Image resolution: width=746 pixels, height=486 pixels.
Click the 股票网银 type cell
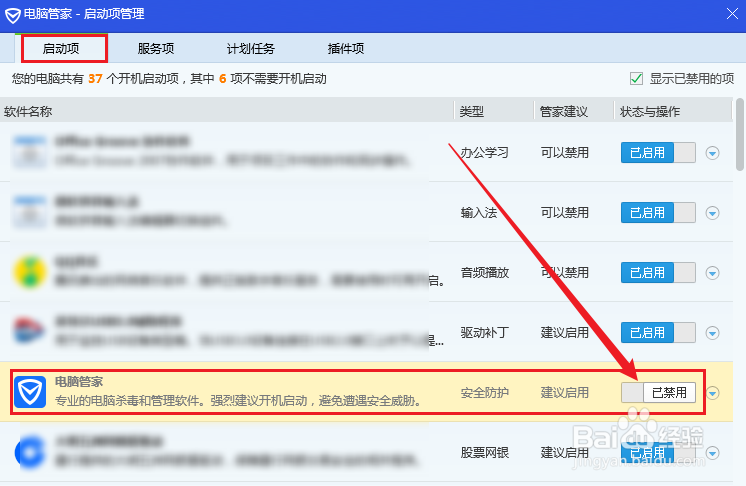click(x=484, y=453)
